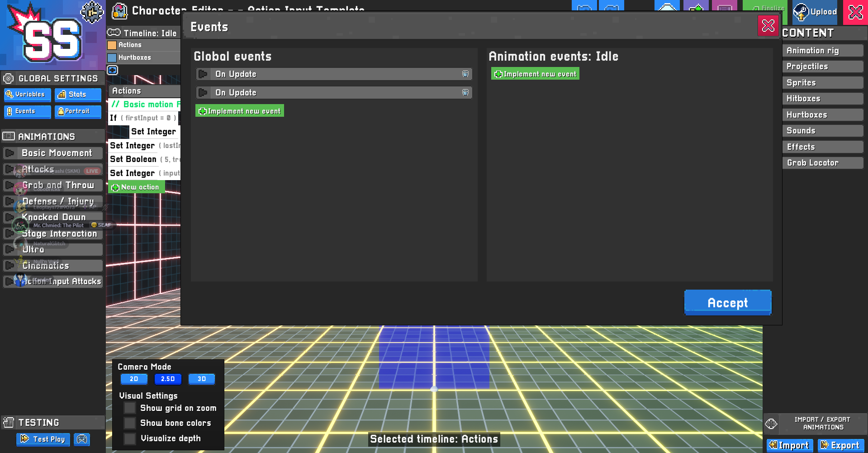Open Sprites content
Screen dimensions: 868x453
(x=823, y=83)
